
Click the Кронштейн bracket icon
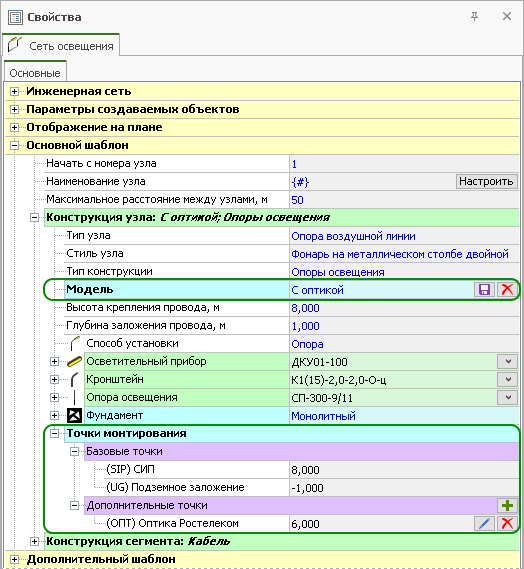pyautogui.click(x=74, y=379)
